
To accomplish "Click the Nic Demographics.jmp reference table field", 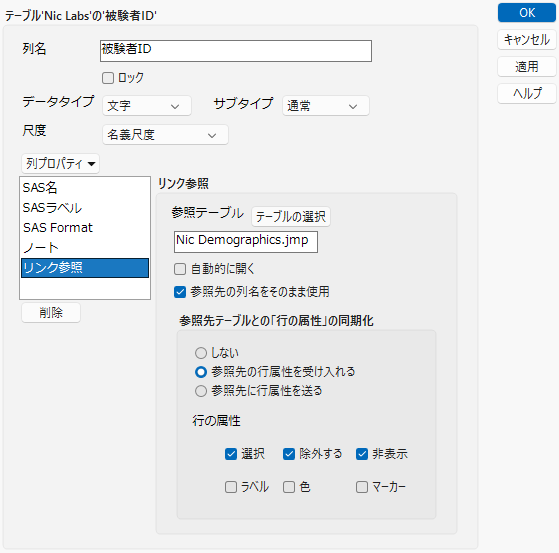I will pos(246,242).
